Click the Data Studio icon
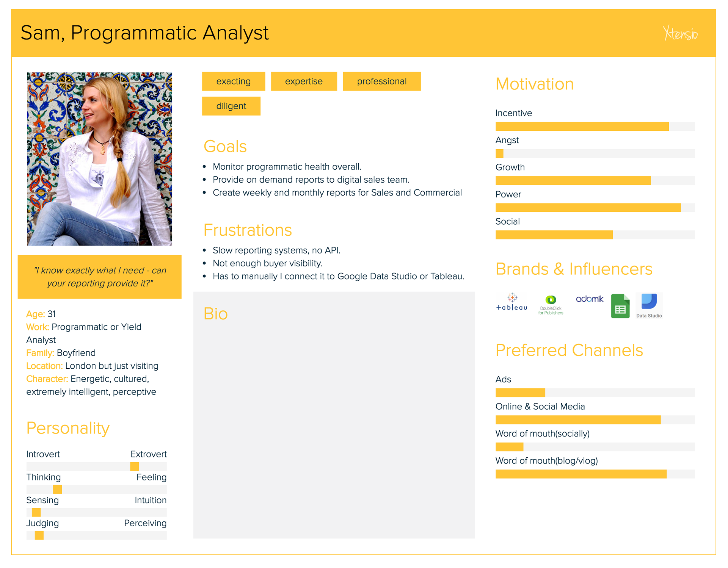The width and height of the screenshot is (728, 568). [x=649, y=305]
